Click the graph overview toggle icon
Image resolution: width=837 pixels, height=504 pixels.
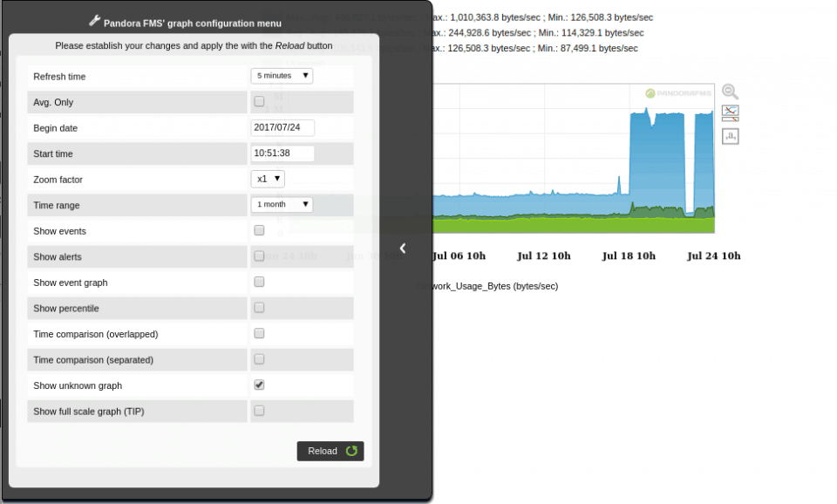[731, 112]
